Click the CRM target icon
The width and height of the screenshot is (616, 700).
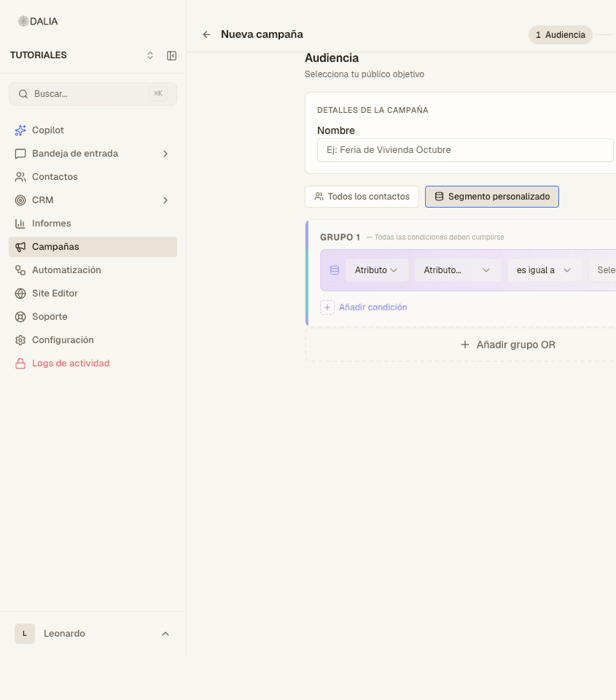point(20,200)
